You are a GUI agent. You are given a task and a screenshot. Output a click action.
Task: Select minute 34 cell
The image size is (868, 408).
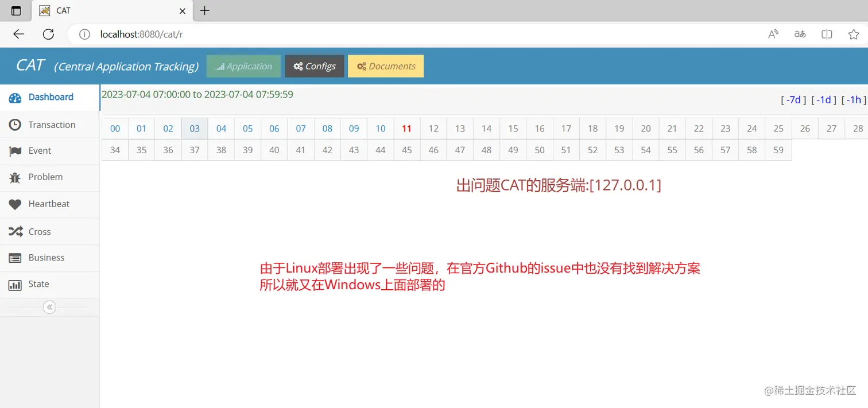coord(115,150)
